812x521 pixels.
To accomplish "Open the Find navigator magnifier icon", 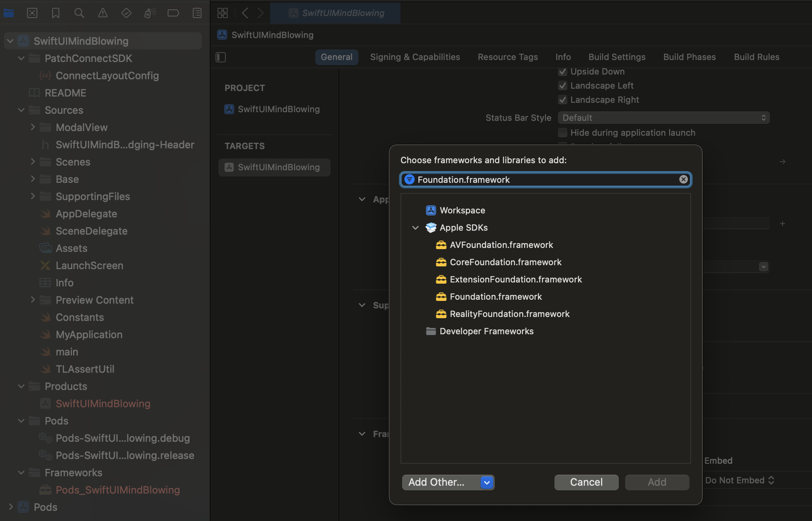I will click(x=79, y=13).
